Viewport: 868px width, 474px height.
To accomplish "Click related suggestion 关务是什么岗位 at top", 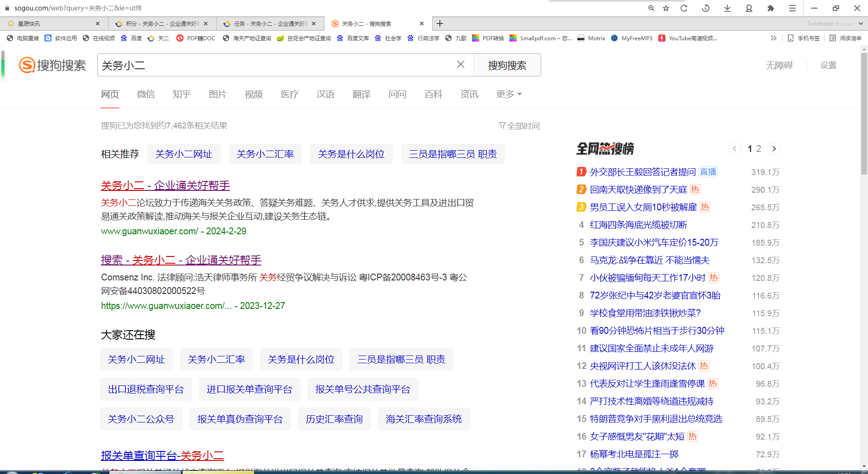I will 351,154.
